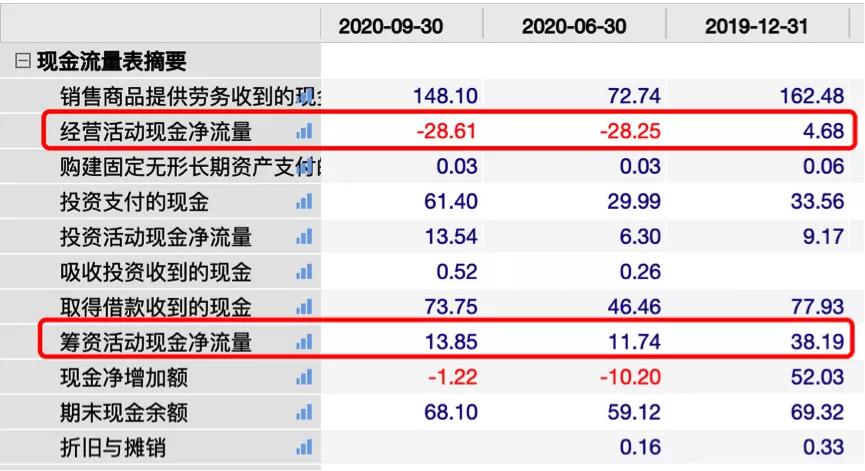865x471 pixels.
Task: Select the 筹资活动现金净流量 row label
Action: [x=156, y=342]
